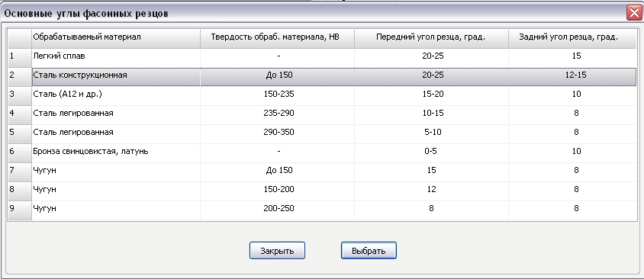Screen dimensions: 644x279
Task: Select the Чугун row with hardness 200-250
Action: 334,209
